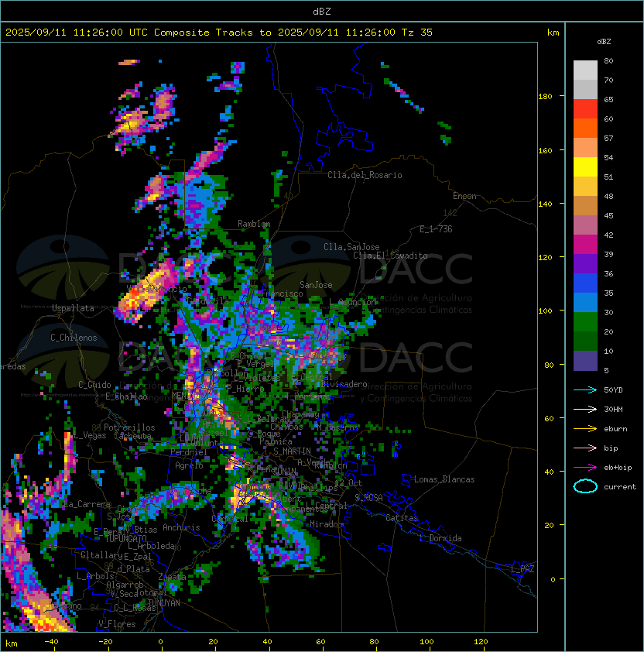644x652 pixels.
Task: Click the Composite Tracks timestamp header text
Action: [x=219, y=33]
